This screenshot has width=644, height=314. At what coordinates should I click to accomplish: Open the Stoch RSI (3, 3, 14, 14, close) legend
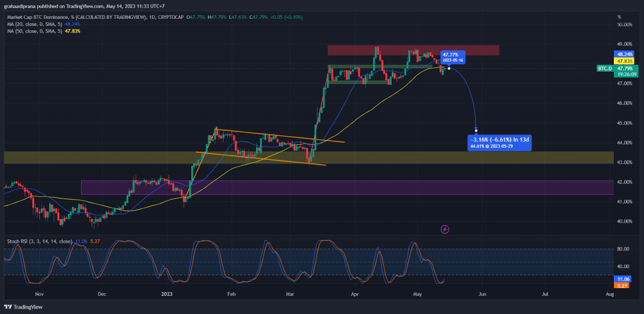point(40,241)
